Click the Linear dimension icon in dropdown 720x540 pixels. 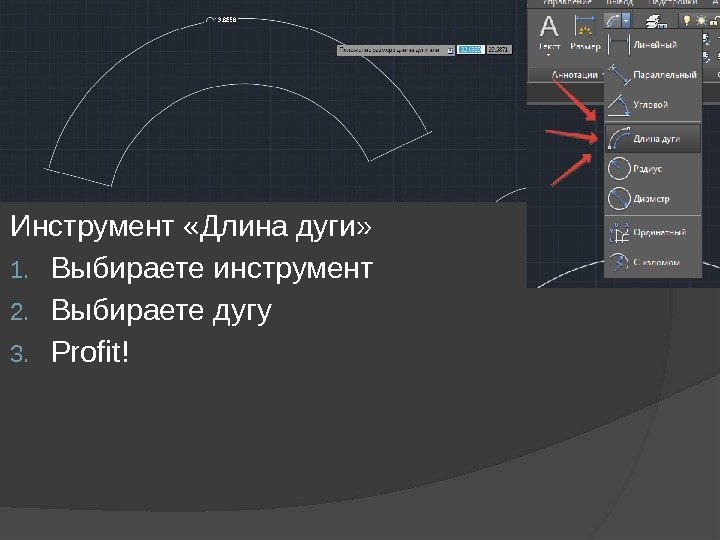click(x=619, y=45)
